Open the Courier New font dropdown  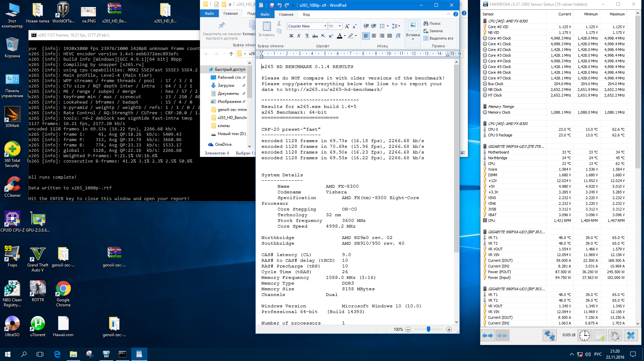325,26
